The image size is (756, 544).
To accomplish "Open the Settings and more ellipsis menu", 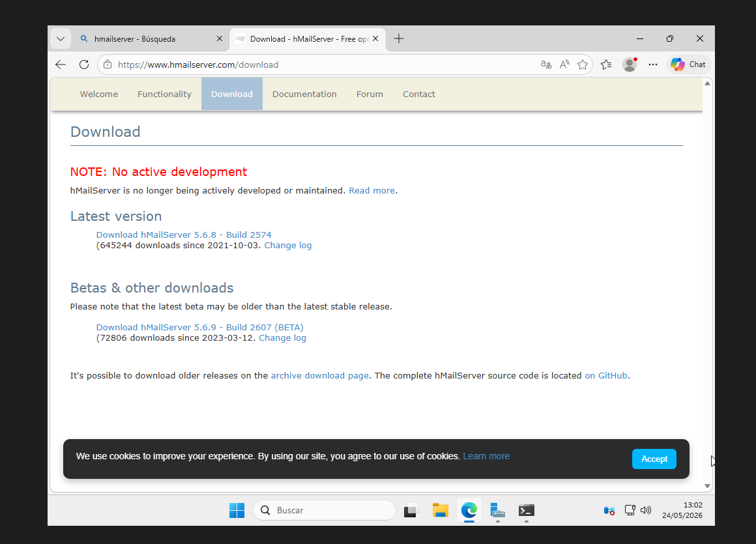I will point(653,64).
